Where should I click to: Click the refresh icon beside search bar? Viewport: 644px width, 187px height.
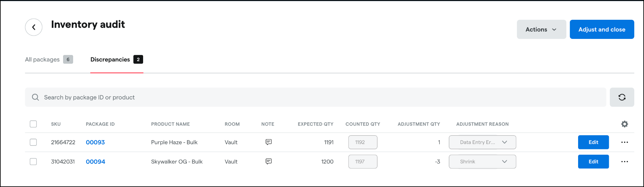point(622,97)
